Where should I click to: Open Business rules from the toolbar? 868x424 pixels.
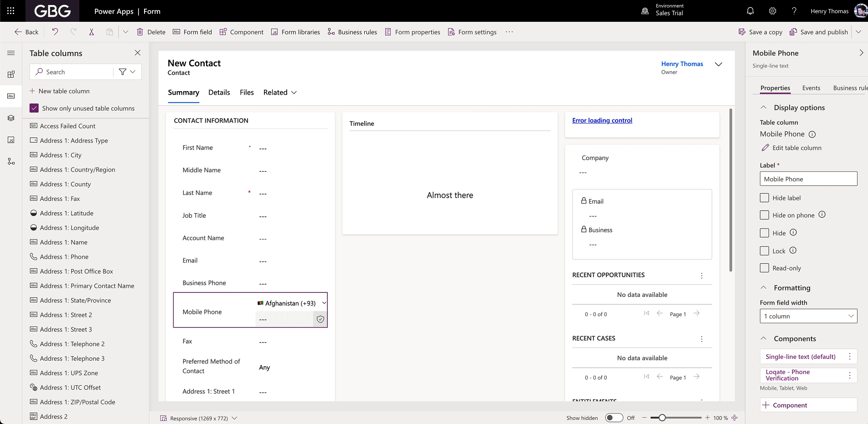point(352,32)
